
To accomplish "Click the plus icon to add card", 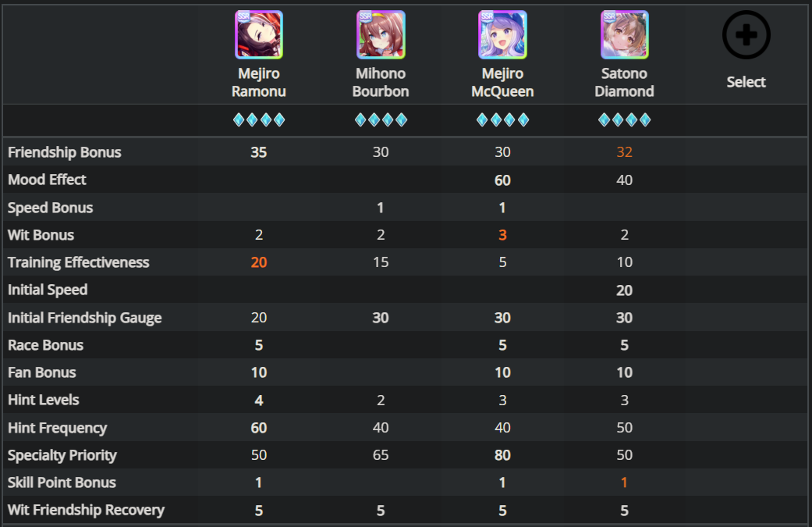I will 746,34.
